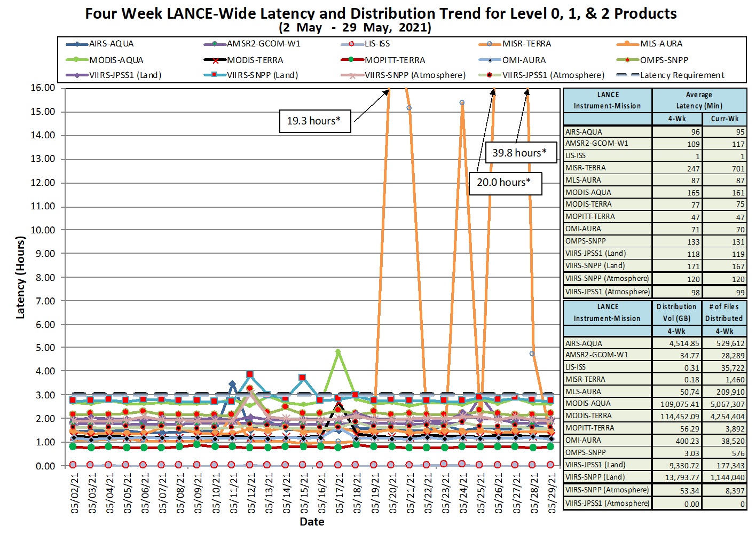
Task: Click the AMSR2-GCOM-W1 legend entry
Action: 252,44
